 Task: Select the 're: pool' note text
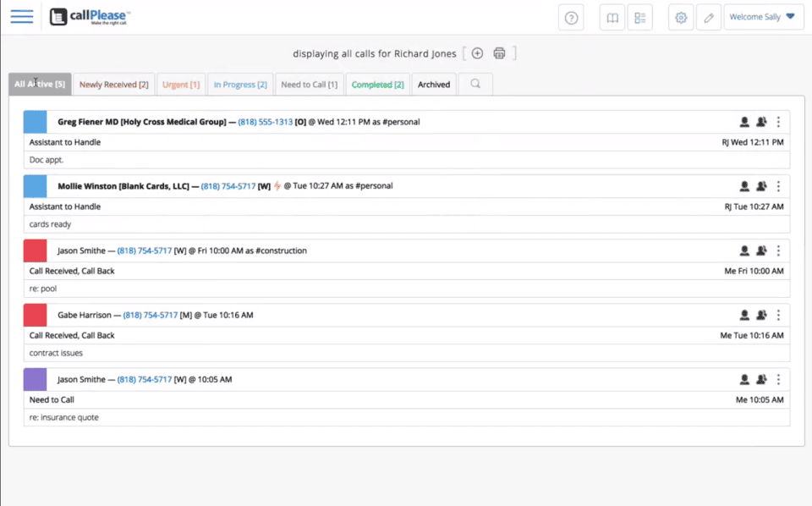pyautogui.click(x=43, y=289)
